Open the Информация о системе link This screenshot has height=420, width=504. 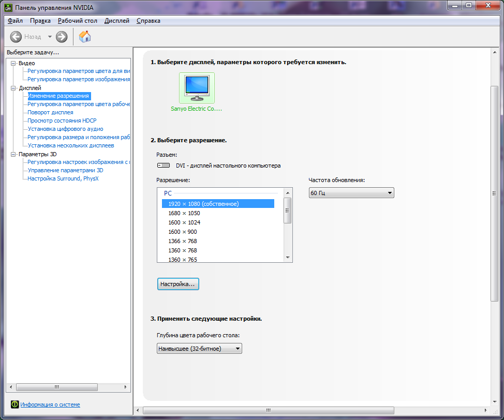pos(50,404)
